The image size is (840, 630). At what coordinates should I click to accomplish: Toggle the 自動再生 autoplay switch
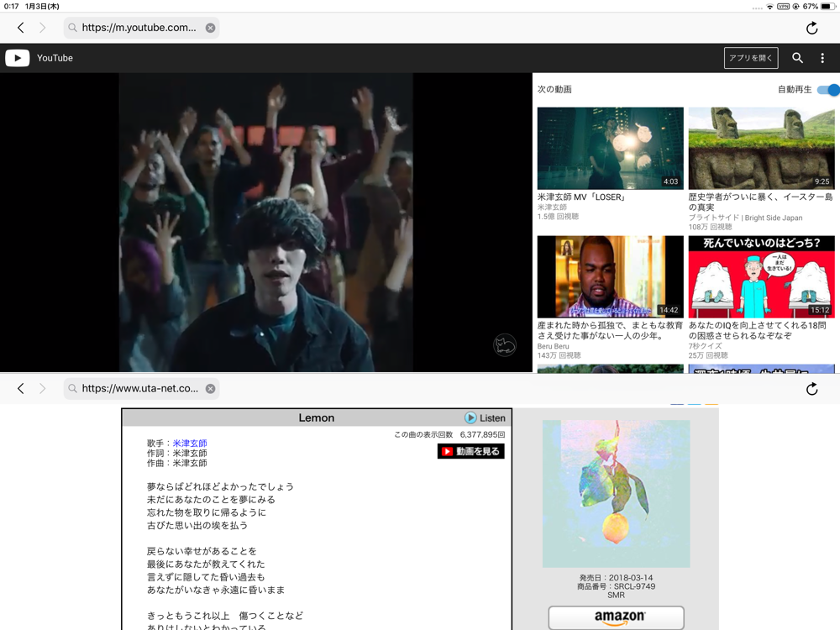point(827,90)
